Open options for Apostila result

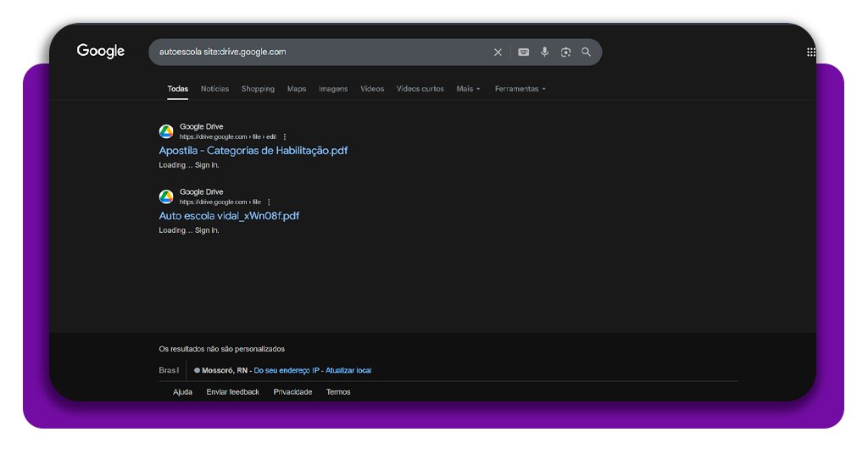pyautogui.click(x=285, y=136)
